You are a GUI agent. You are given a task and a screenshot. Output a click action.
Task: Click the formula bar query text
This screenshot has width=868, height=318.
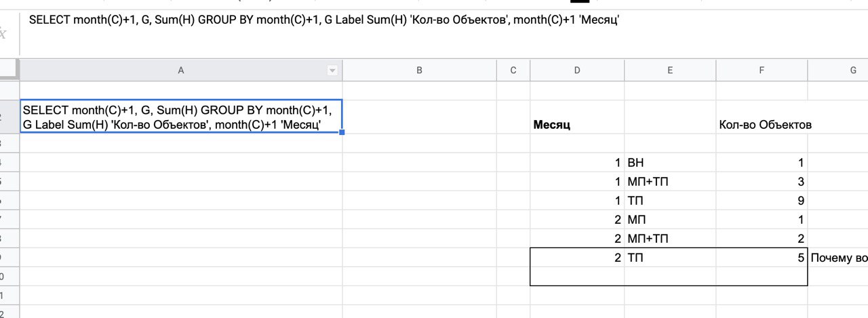[x=324, y=20]
